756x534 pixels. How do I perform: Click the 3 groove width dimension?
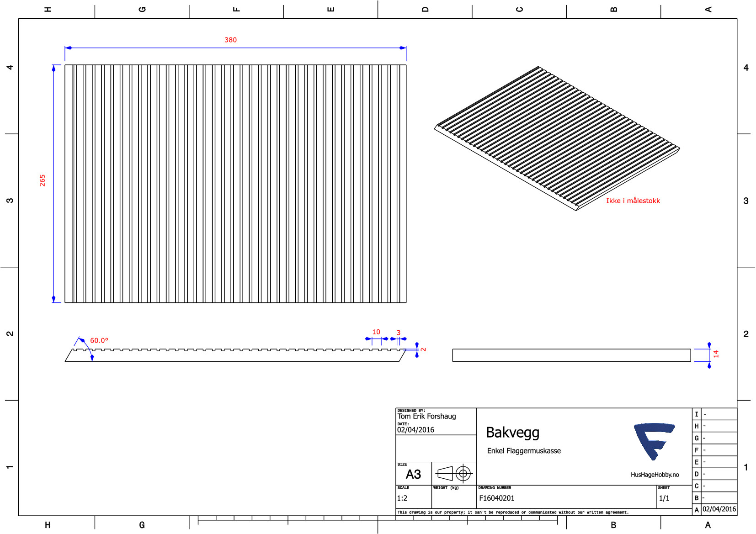[x=399, y=333]
